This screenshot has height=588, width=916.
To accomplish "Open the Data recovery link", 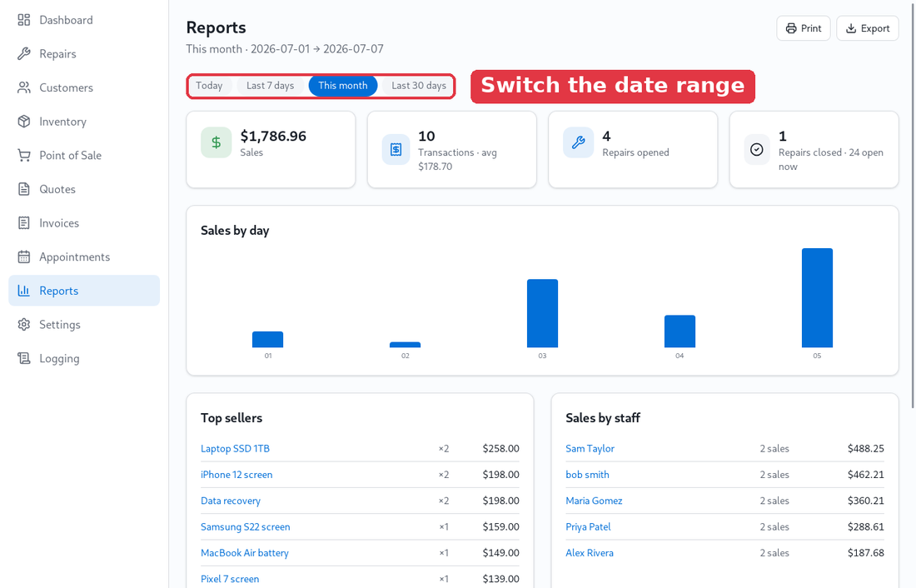I will pyautogui.click(x=230, y=501).
